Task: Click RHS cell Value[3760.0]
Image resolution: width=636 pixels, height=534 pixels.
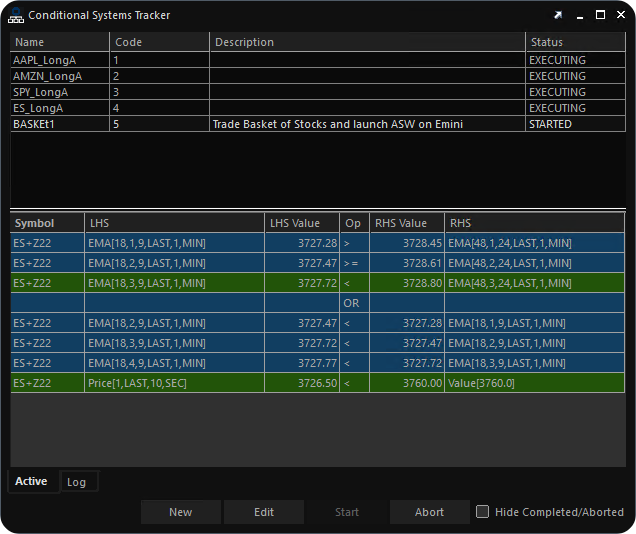Action: click(x=534, y=383)
